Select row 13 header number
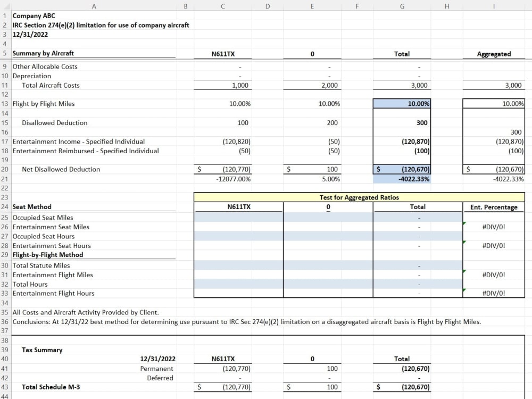The height and width of the screenshot is (399, 532). pos(5,104)
